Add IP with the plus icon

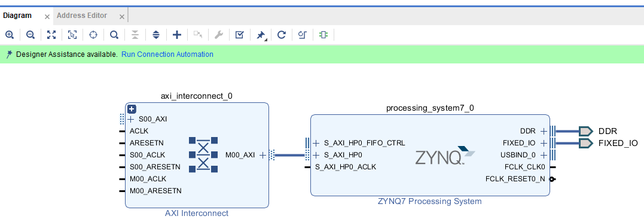(x=177, y=35)
